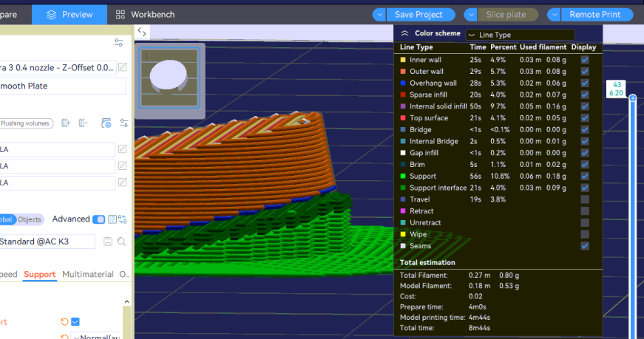Click the Overhang wall blue color swatch
The height and width of the screenshot is (339, 644).
tap(403, 83)
